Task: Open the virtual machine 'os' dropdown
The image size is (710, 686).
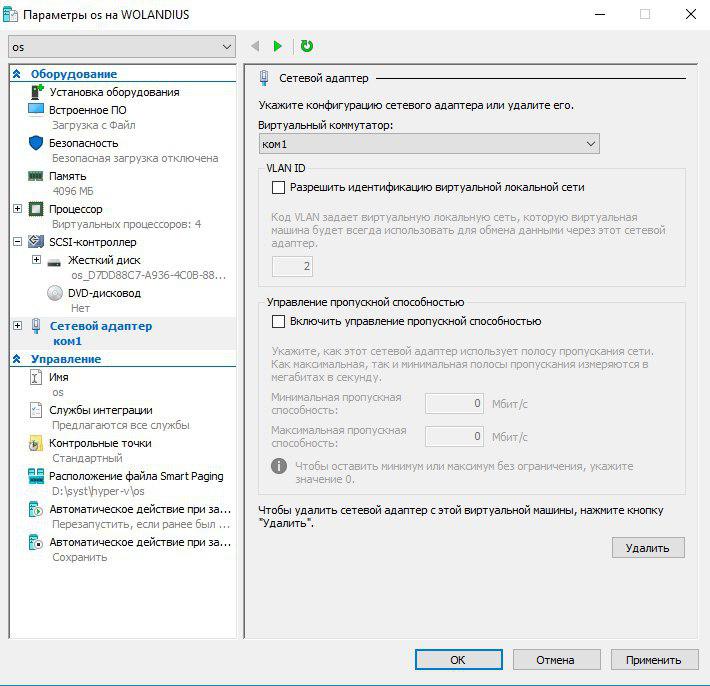Action: [122, 47]
